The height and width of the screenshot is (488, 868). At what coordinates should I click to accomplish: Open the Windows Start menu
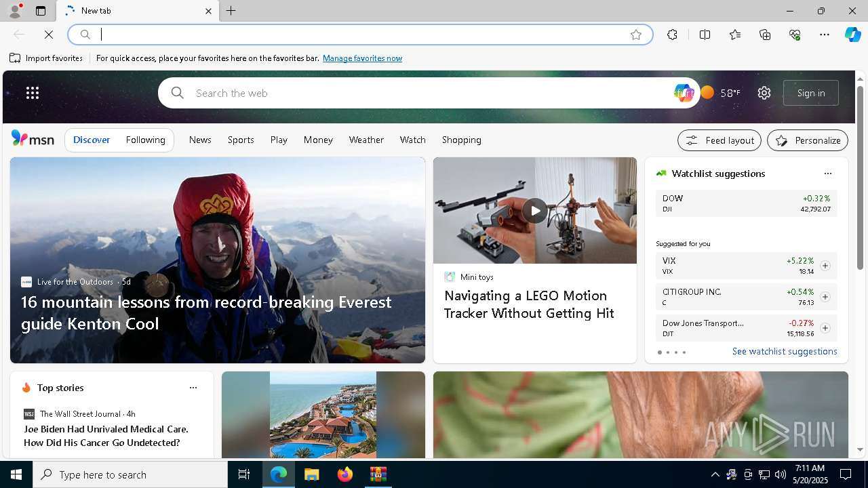16,474
